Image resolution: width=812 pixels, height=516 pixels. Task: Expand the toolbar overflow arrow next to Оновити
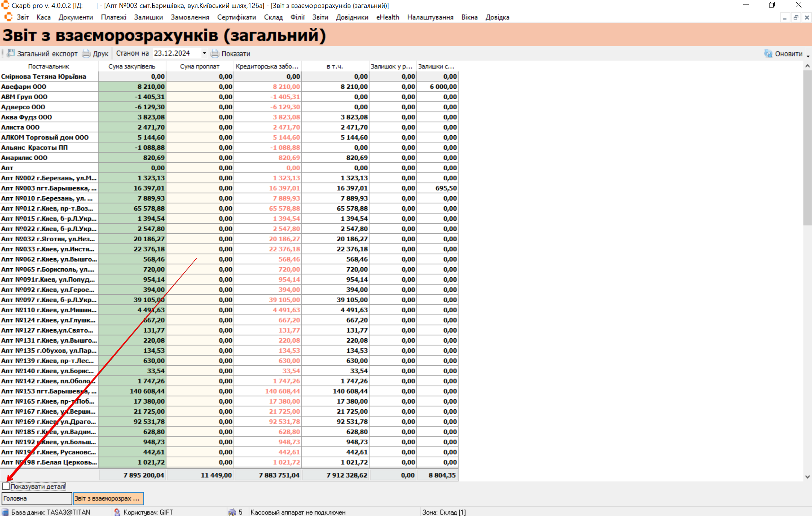pos(808,56)
